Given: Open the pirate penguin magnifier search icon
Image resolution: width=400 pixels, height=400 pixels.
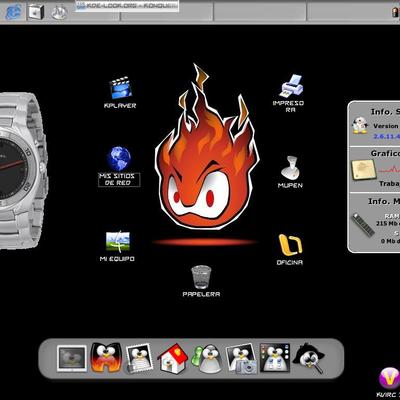Looking at the screenshot, I should pos(308,358).
